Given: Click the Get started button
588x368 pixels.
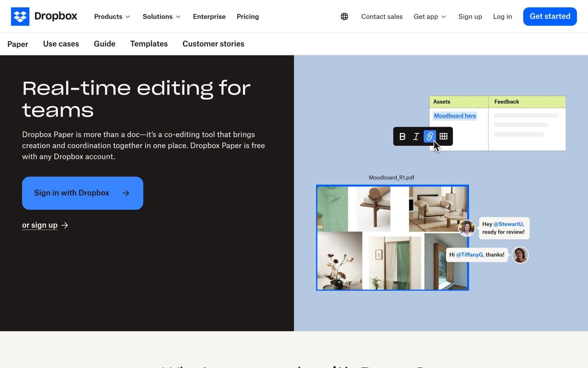Looking at the screenshot, I should tap(550, 16).
